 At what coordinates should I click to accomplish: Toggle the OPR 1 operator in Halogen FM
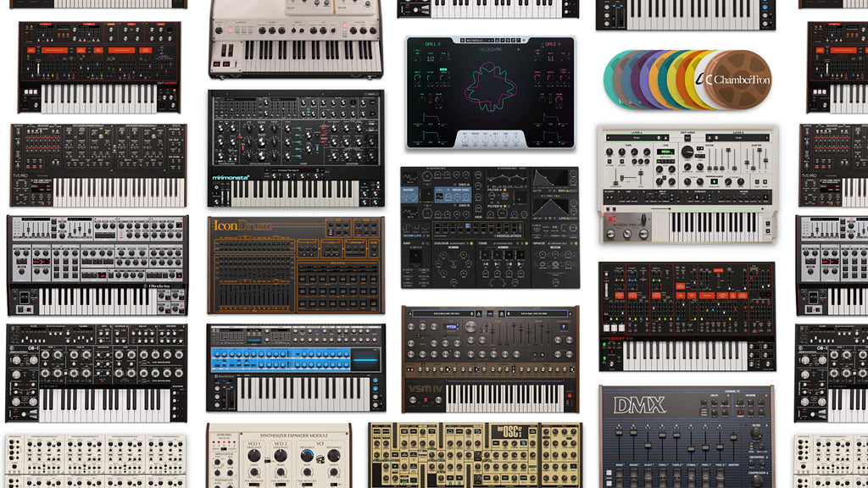429,44
